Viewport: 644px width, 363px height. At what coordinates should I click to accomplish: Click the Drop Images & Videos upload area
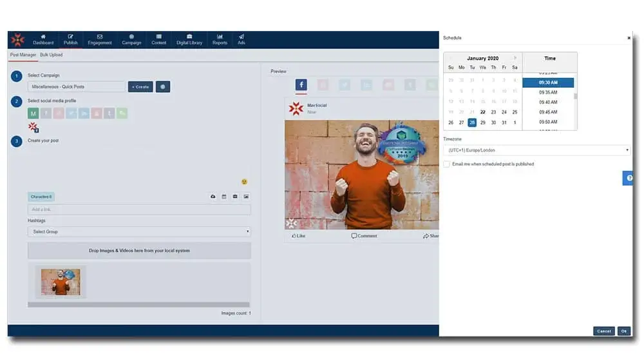(139, 250)
